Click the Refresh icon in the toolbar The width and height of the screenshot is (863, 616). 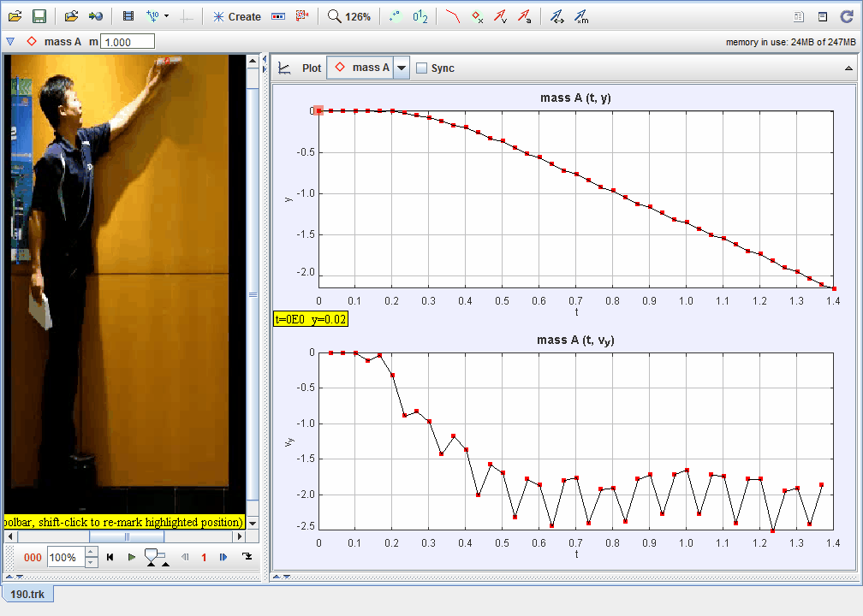[846, 16]
